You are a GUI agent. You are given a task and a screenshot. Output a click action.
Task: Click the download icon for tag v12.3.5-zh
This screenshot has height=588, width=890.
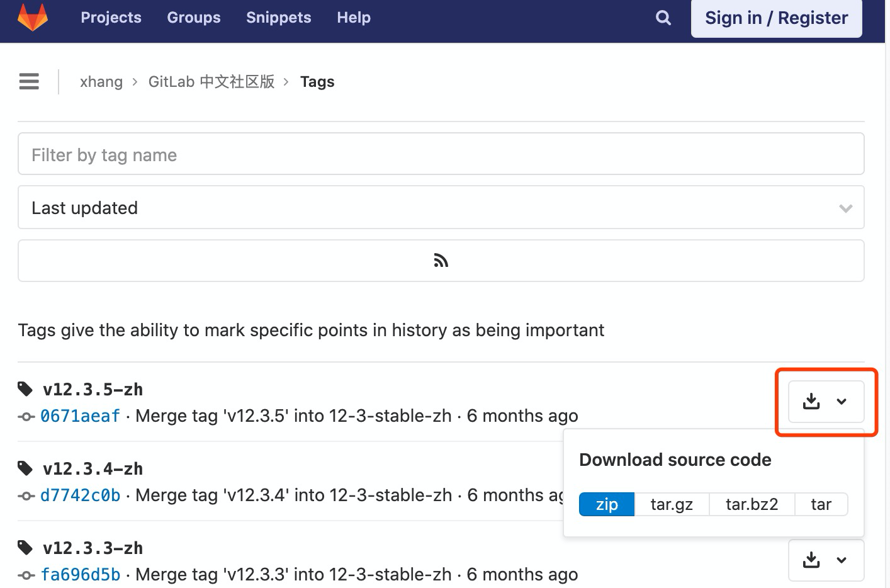(x=811, y=402)
